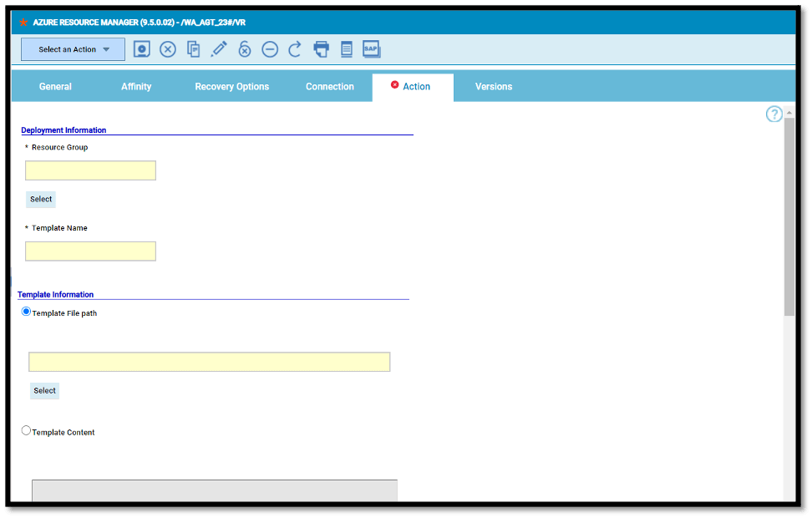Open the document list icon on the toolbar
812x518 pixels.
pyautogui.click(x=346, y=48)
